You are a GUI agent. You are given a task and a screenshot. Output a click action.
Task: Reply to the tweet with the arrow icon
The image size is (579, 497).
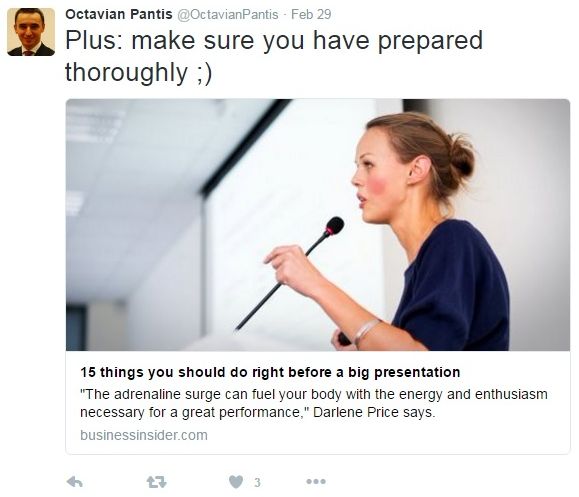pyautogui.click(x=75, y=482)
